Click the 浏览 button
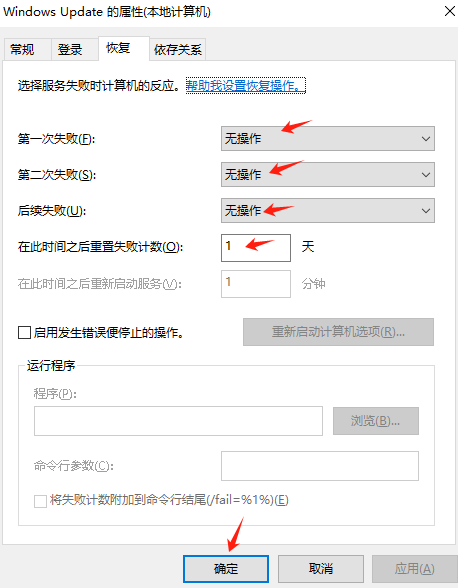This screenshot has width=458, height=588. [x=375, y=421]
